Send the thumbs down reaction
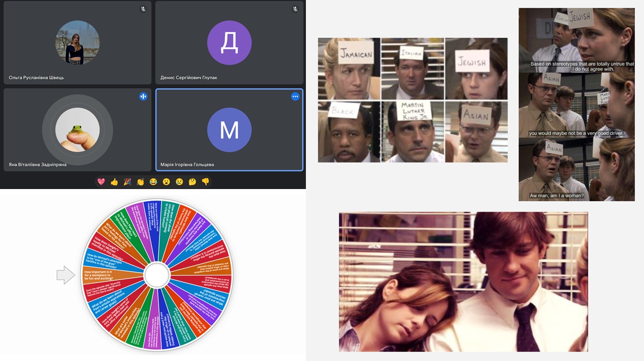The image size is (644, 362). tap(205, 182)
